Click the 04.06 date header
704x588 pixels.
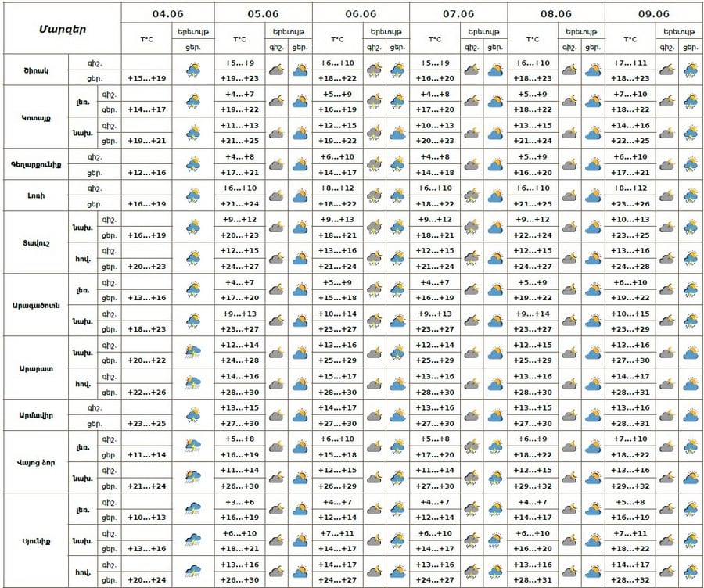click(x=168, y=13)
